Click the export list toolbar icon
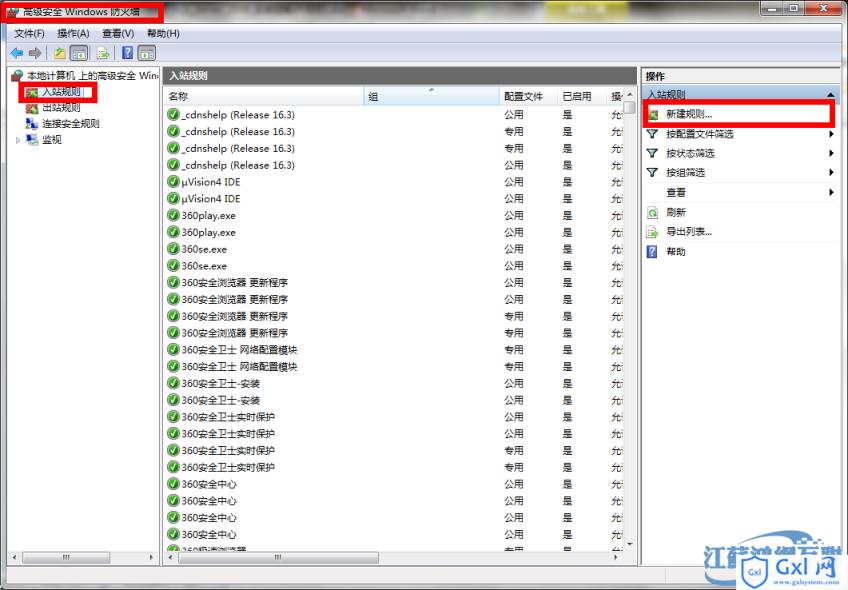This screenshot has height=590, width=848. coord(103,53)
